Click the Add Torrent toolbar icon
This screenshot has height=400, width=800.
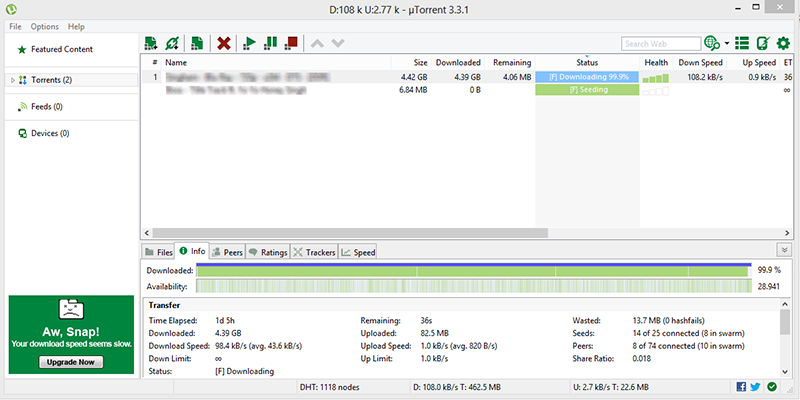pyautogui.click(x=151, y=43)
